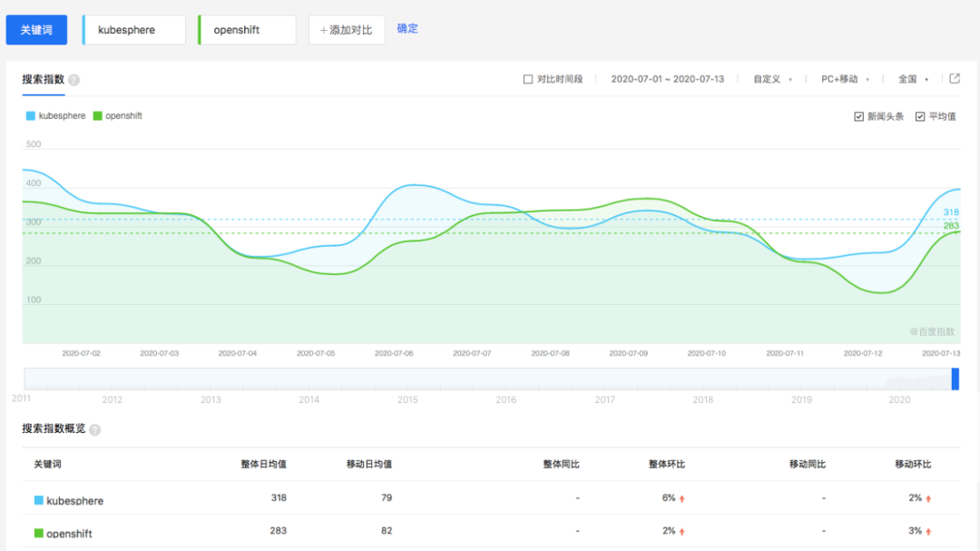Click 2015 on the timeline bar
The image size is (980, 551).
407,399
